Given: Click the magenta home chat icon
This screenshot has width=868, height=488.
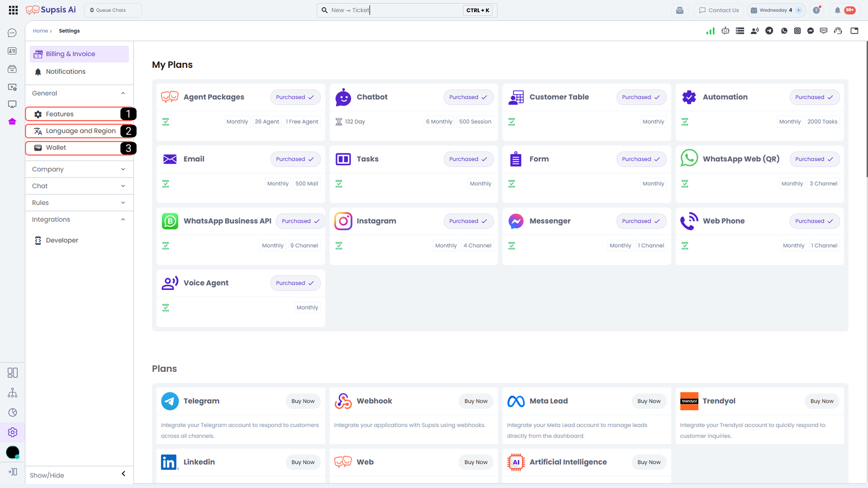Looking at the screenshot, I should tap(12, 122).
